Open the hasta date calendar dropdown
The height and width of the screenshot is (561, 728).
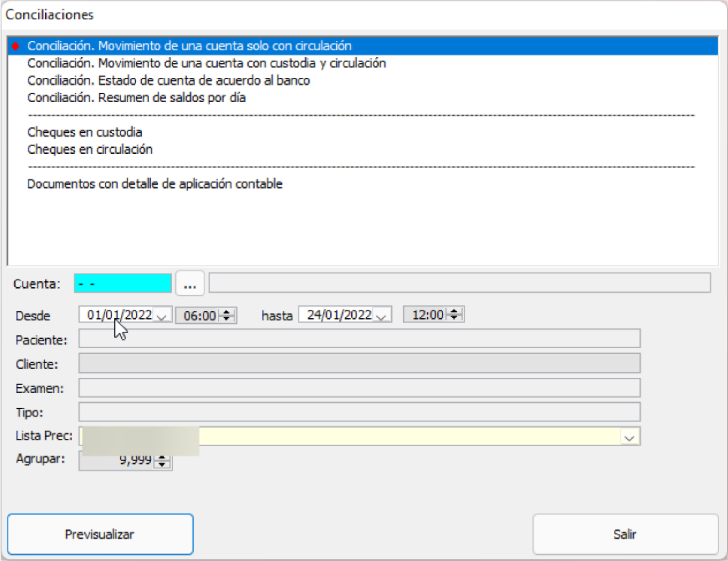(x=381, y=316)
